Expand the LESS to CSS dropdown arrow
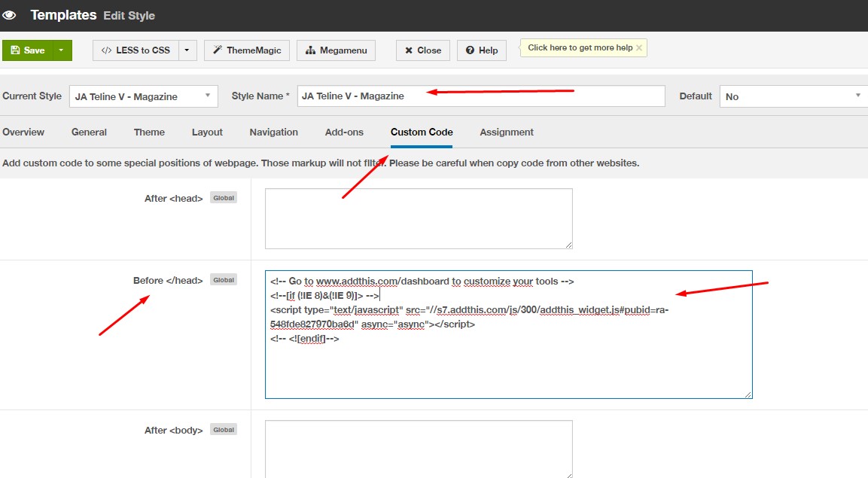868x478 pixels. click(x=187, y=50)
